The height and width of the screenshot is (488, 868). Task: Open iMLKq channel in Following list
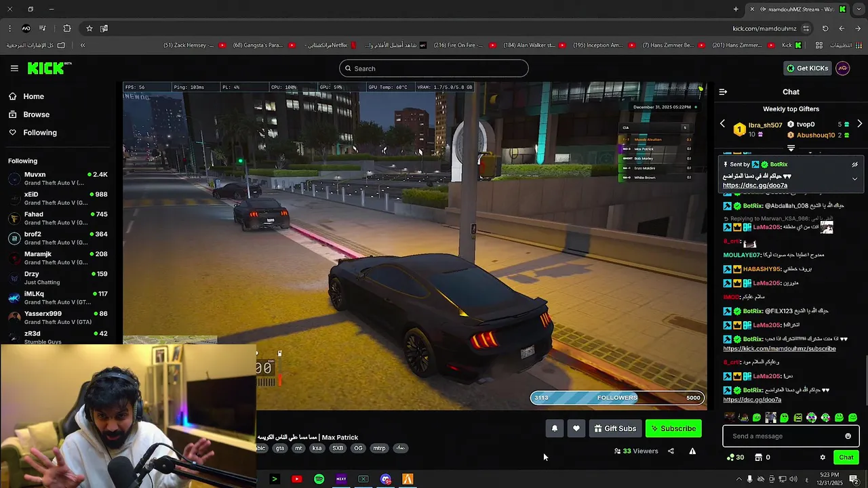[x=58, y=298]
